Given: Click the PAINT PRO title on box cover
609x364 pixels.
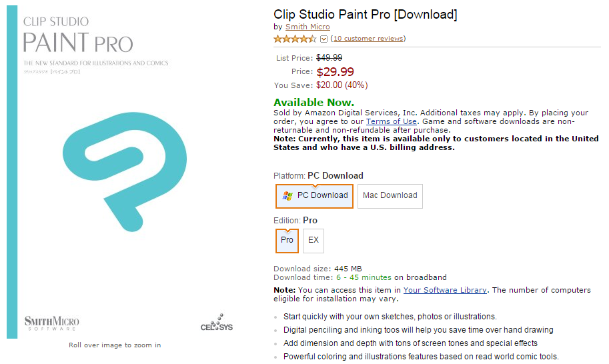Looking at the screenshot, I should click(x=78, y=43).
